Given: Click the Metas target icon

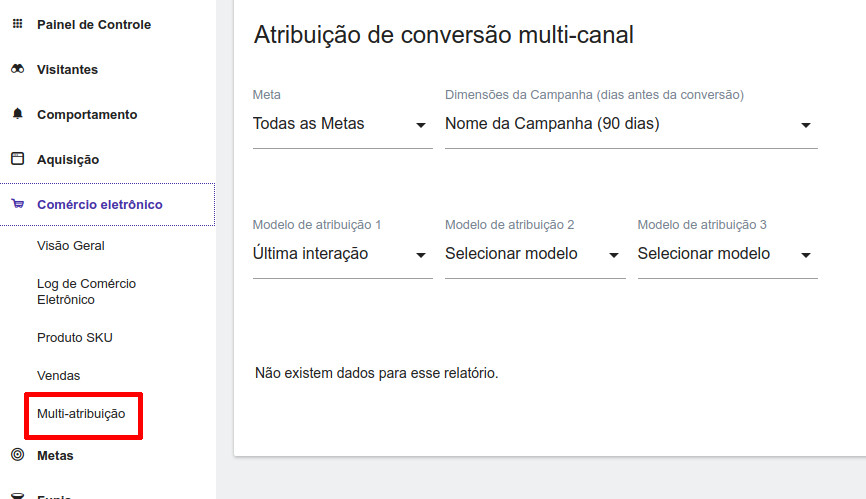Looking at the screenshot, I should coord(17,455).
